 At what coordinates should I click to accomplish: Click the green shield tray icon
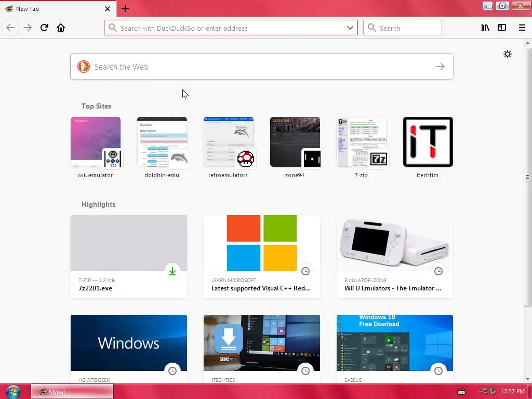coord(493,392)
